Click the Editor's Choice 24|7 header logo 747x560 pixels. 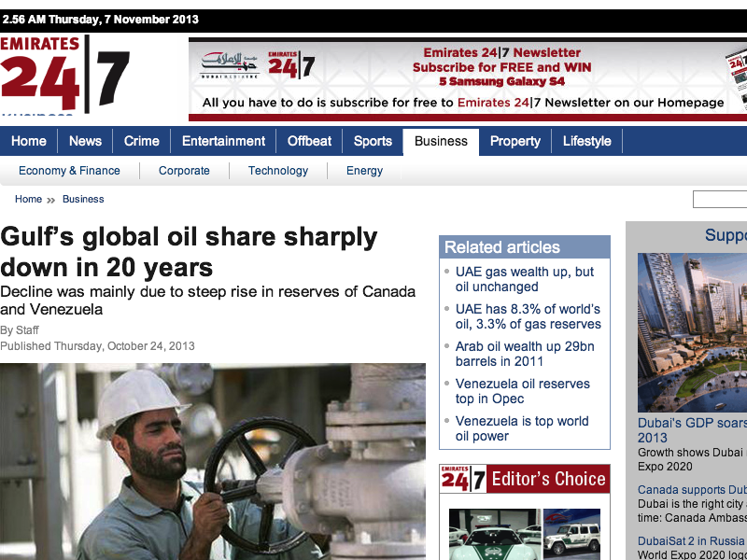click(464, 480)
